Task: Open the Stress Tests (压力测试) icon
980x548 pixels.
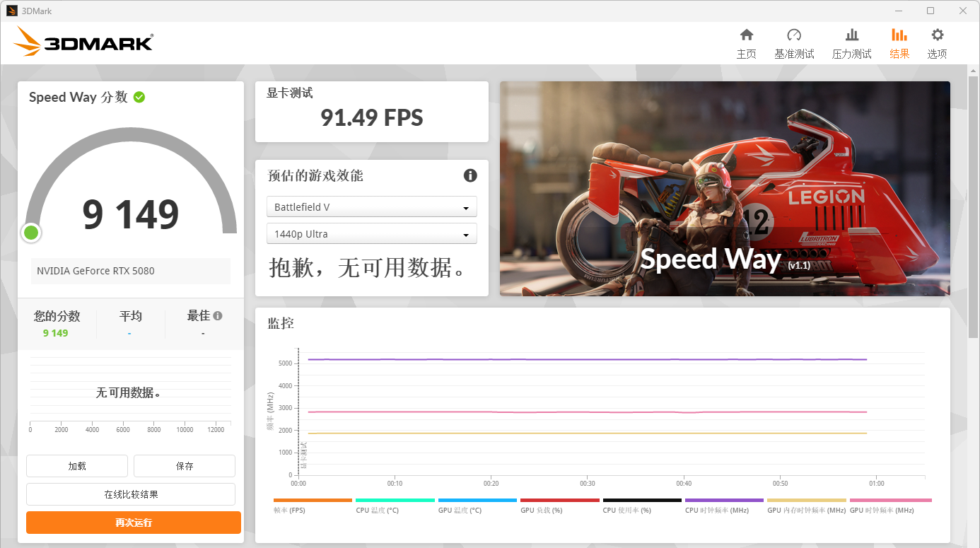Action: pyautogui.click(x=852, y=35)
